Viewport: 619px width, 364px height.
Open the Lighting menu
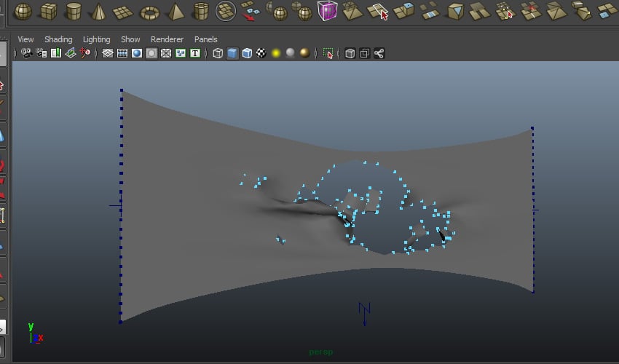[x=96, y=39]
